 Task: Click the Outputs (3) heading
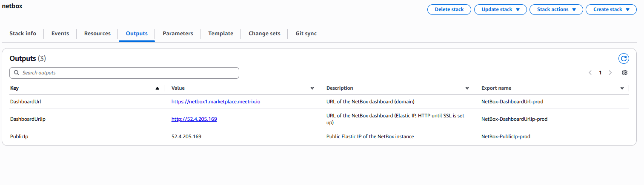pyautogui.click(x=28, y=58)
